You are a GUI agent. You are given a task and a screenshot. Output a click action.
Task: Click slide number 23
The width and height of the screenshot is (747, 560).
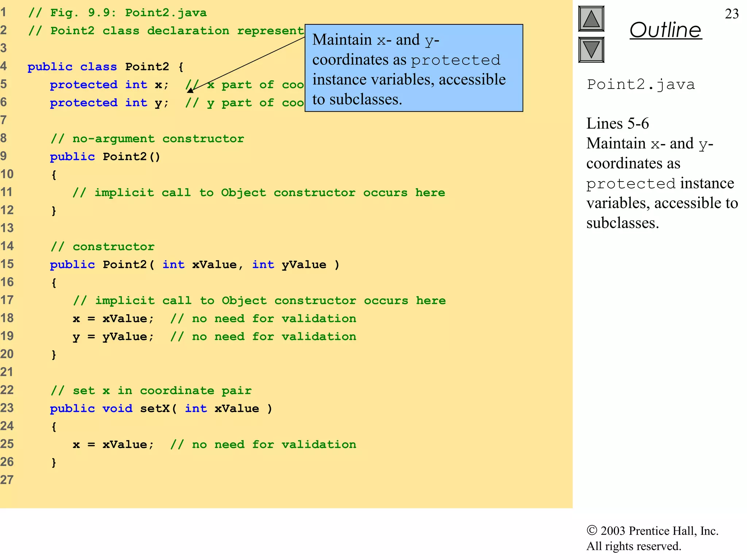[x=731, y=14]
